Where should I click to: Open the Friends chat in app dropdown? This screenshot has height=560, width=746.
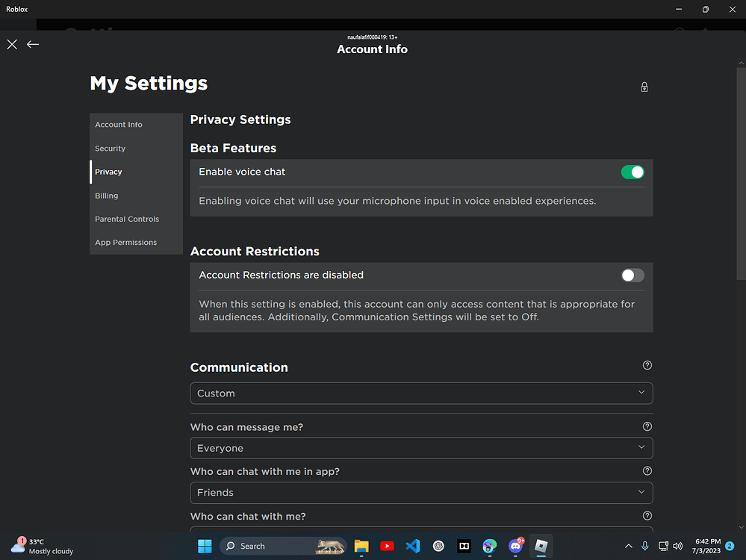pos(421,493)
